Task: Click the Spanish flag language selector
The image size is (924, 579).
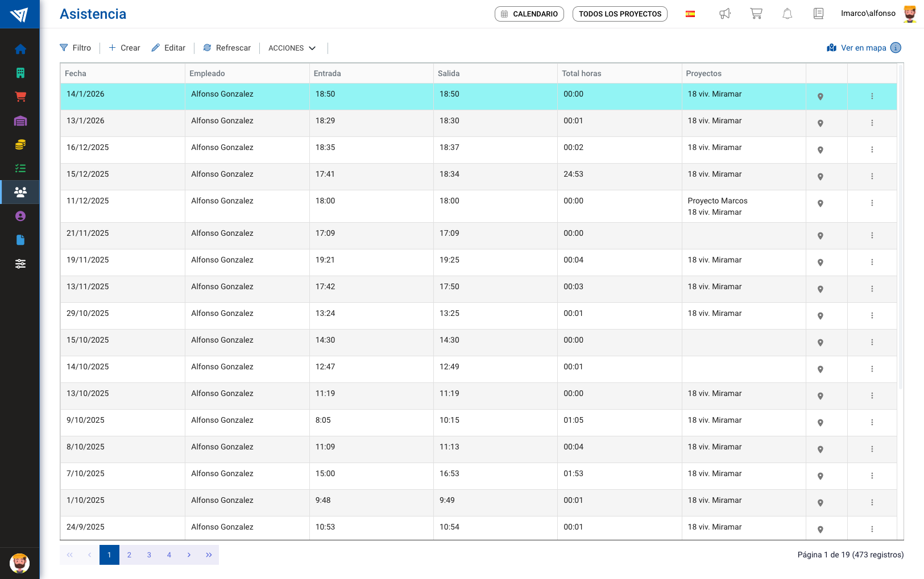Action: [x=690, y=14]
